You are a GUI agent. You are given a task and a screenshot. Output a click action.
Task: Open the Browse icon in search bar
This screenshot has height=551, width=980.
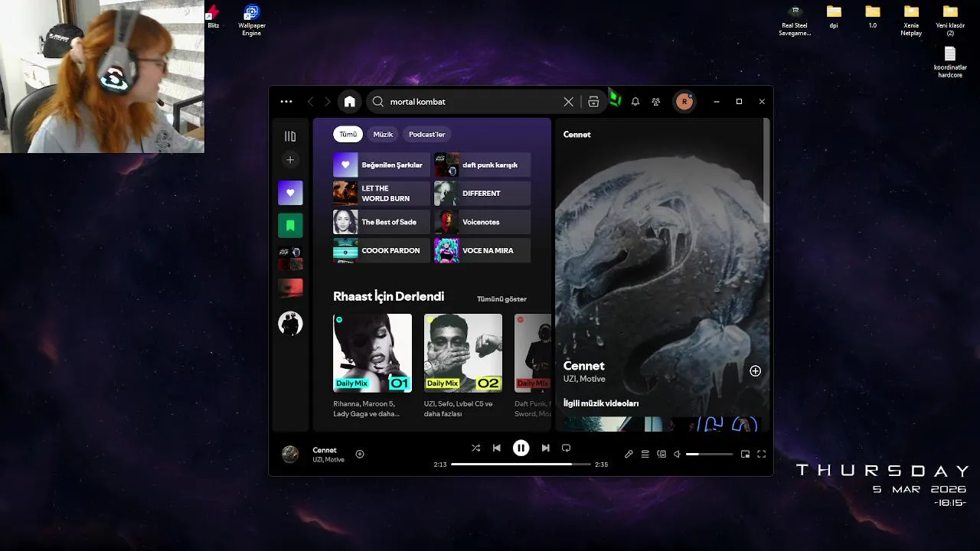tap(593, 101)
